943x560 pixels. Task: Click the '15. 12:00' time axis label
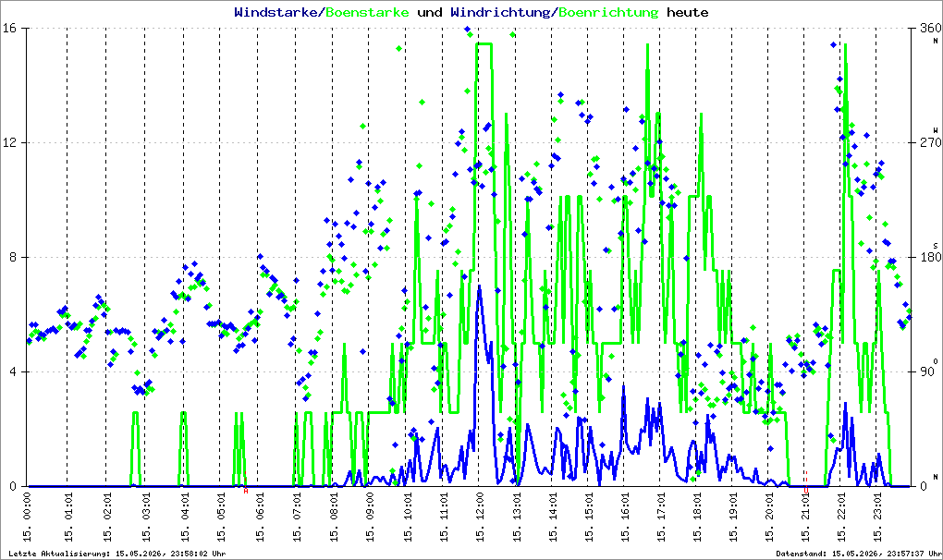pyautogui.click(x=479, y=517)
